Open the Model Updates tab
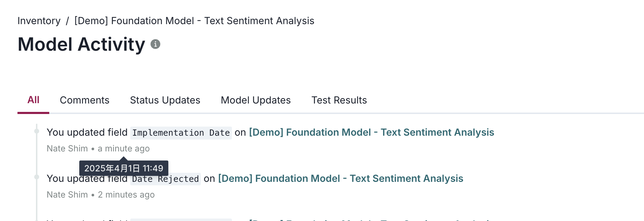The image size is (644, 221). tap(255, 100)
